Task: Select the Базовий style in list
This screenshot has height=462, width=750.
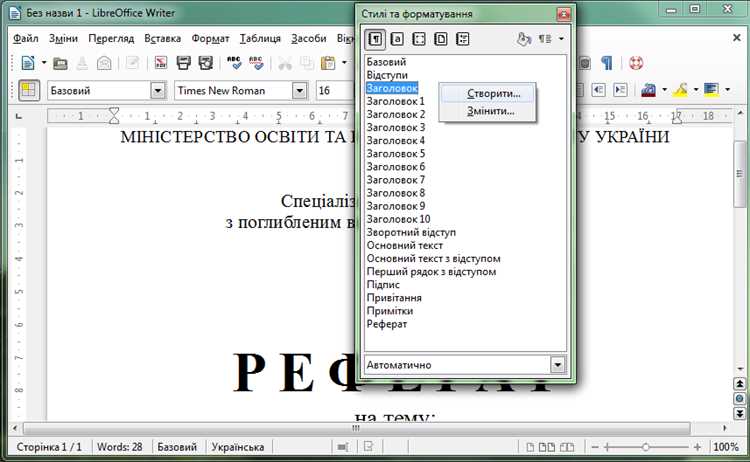Action: tap(386, 62)
